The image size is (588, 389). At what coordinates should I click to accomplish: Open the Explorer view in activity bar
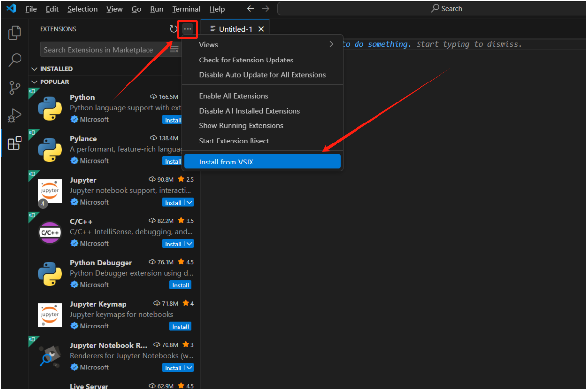pyautogui.click(x=15, y=33)
